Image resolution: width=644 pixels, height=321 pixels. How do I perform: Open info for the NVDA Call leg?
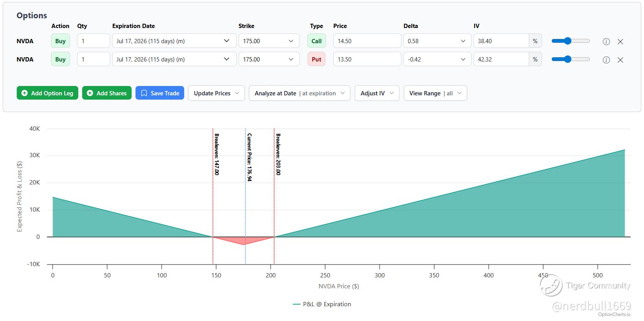(x=606, y=41)
